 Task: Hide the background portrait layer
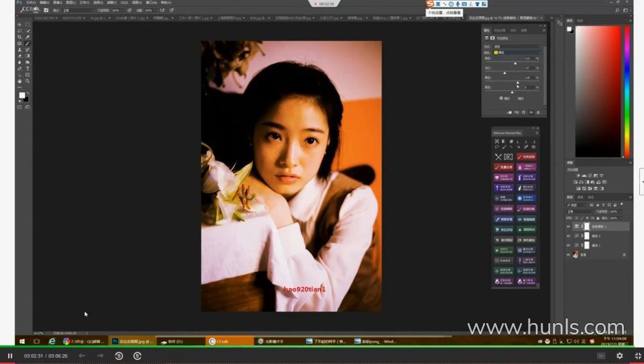click(568, 255)
